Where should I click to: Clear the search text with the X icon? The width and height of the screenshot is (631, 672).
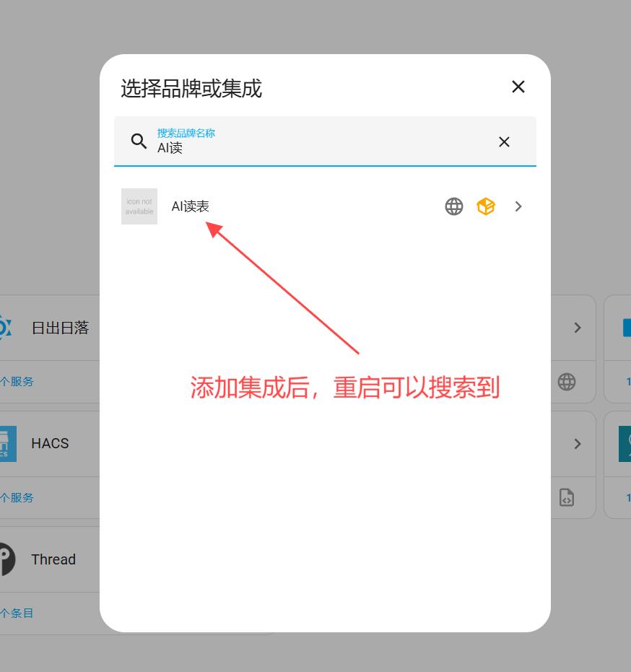pos(504,141)
